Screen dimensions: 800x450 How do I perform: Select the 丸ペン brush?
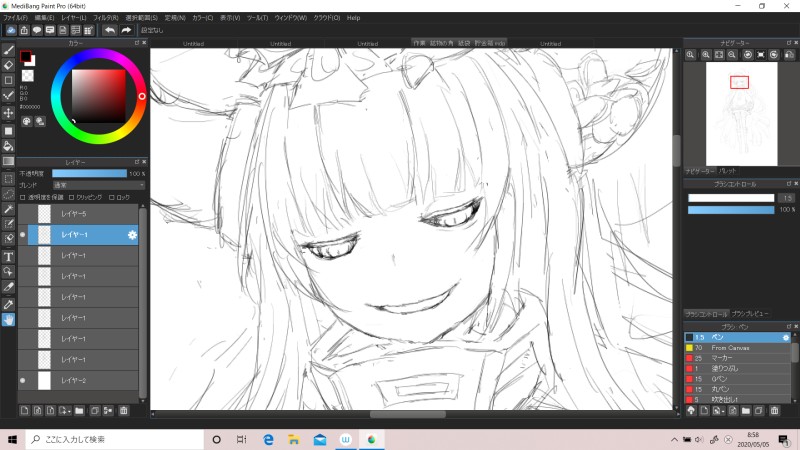tap(737, 389)
